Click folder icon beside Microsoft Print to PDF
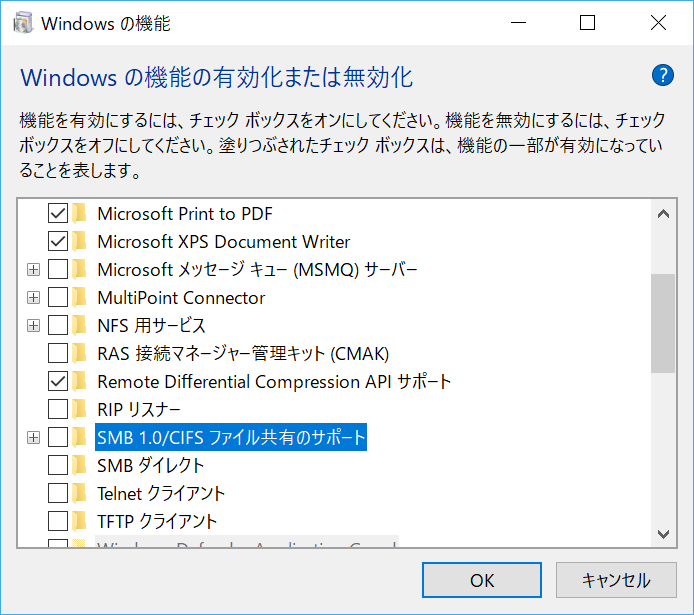 pyautogui.click(x=79, y=213)
